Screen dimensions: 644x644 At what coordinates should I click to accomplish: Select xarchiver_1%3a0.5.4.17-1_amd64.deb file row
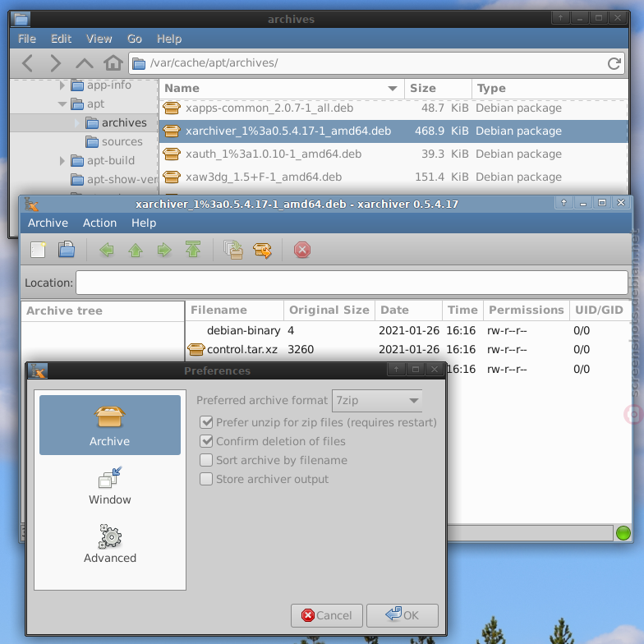393,131
